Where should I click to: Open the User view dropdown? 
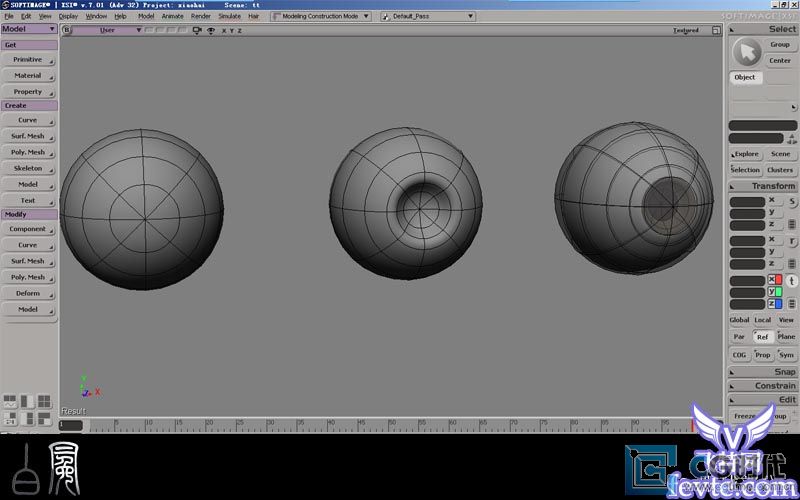point(108,30)
